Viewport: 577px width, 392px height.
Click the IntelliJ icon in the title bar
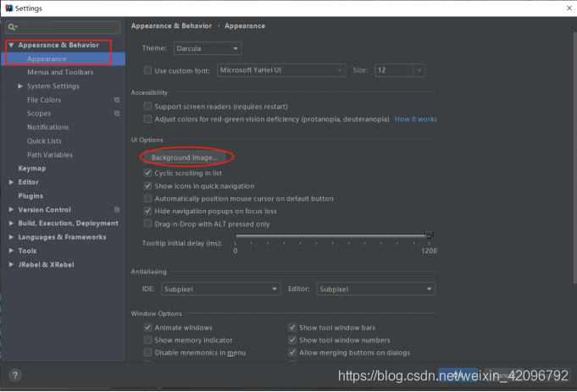9,8
